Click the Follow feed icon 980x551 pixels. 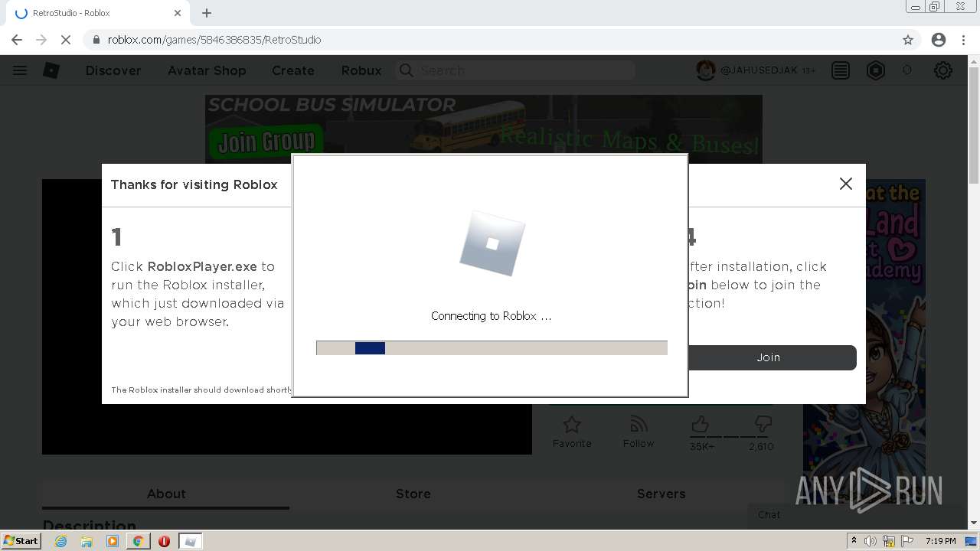pyautogui.click(x=639, y=424)
